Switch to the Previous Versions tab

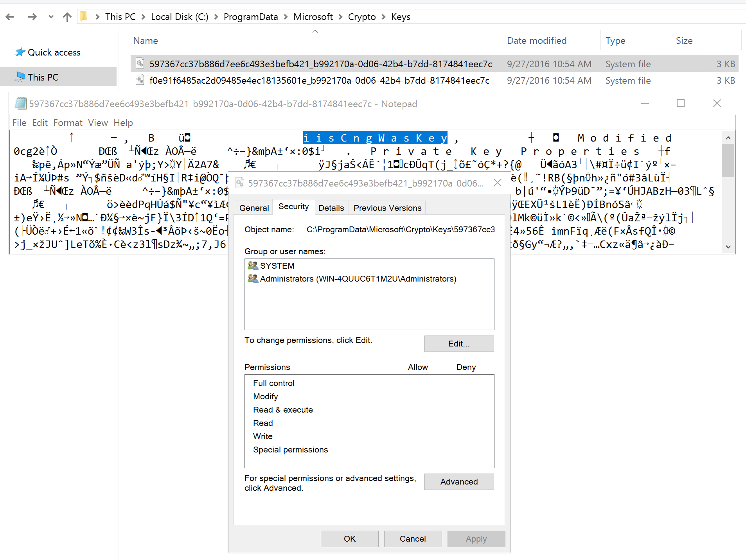tap(387, 208)
